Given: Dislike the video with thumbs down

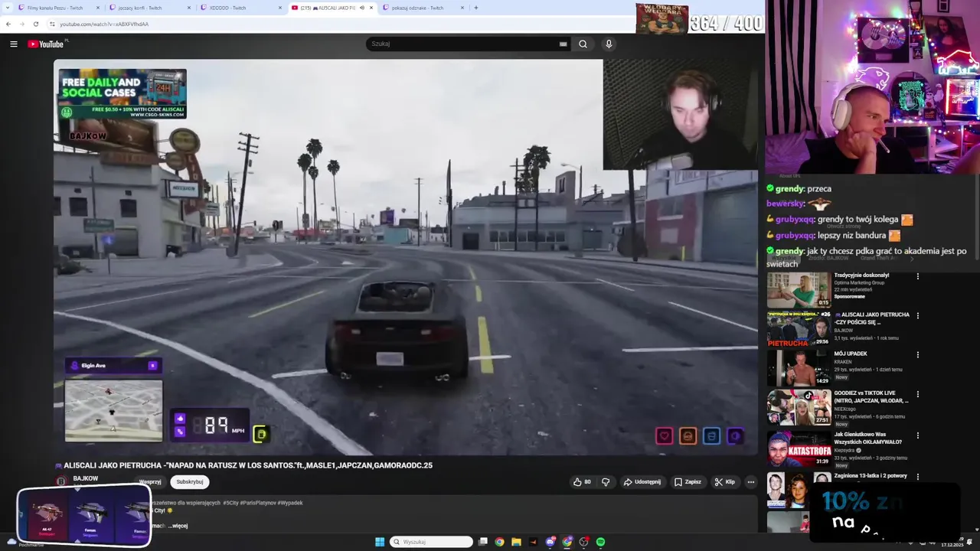Looking at the screenshot, I should [x=606, y=482].
